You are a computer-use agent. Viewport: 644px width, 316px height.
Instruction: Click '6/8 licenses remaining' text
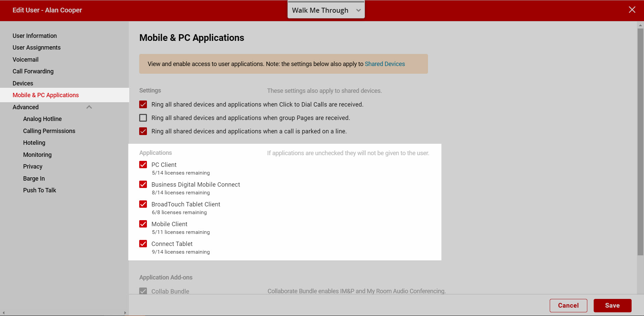click(179, 212)
